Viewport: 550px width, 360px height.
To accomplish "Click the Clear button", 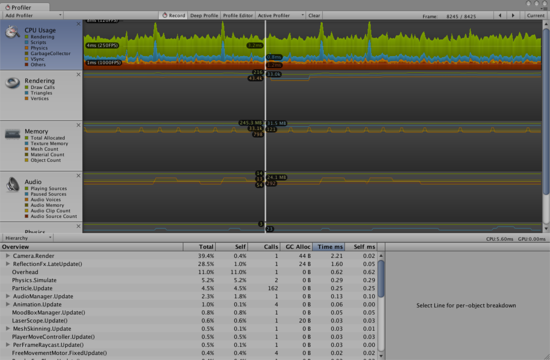I will point(314,15).
